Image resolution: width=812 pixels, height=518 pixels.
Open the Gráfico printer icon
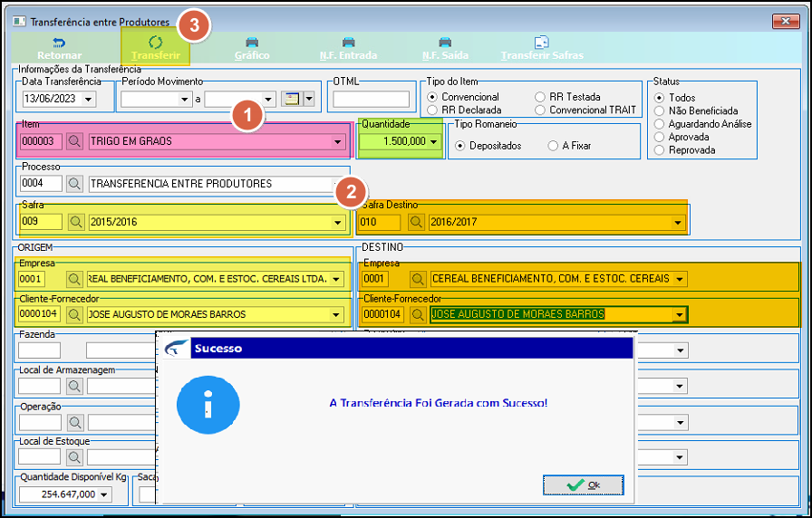pos(252,42)
